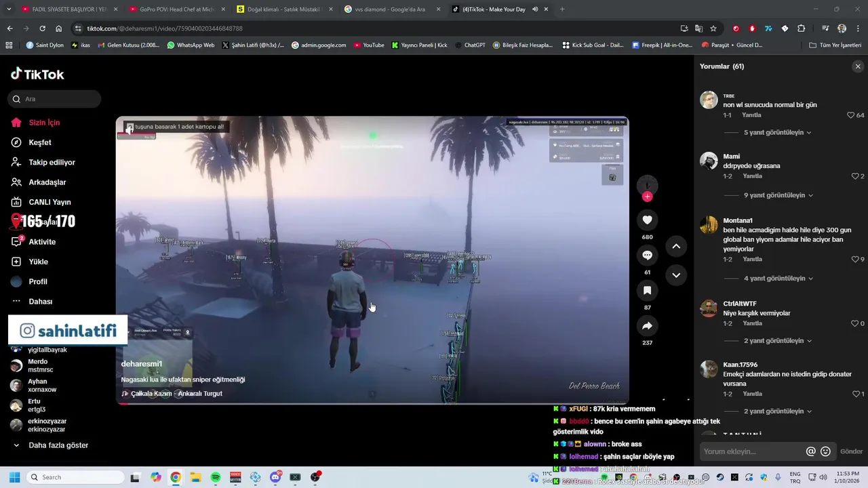Like the TRBE comment
Viewport: 868px width, 488px height.
[850, 115]
